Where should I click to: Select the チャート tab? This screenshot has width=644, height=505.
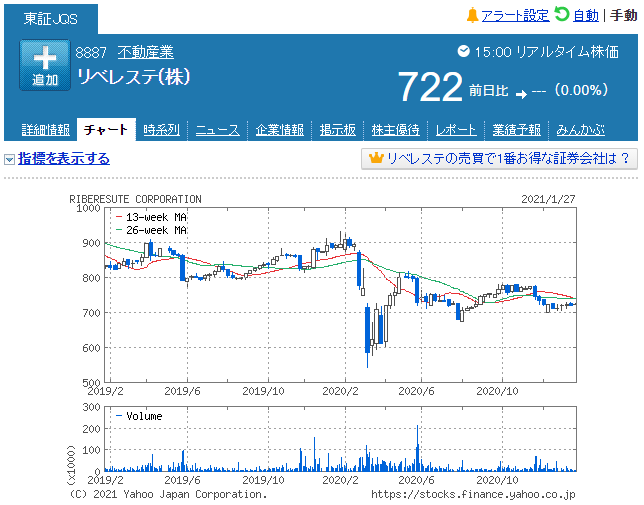[x=106, y=130]
